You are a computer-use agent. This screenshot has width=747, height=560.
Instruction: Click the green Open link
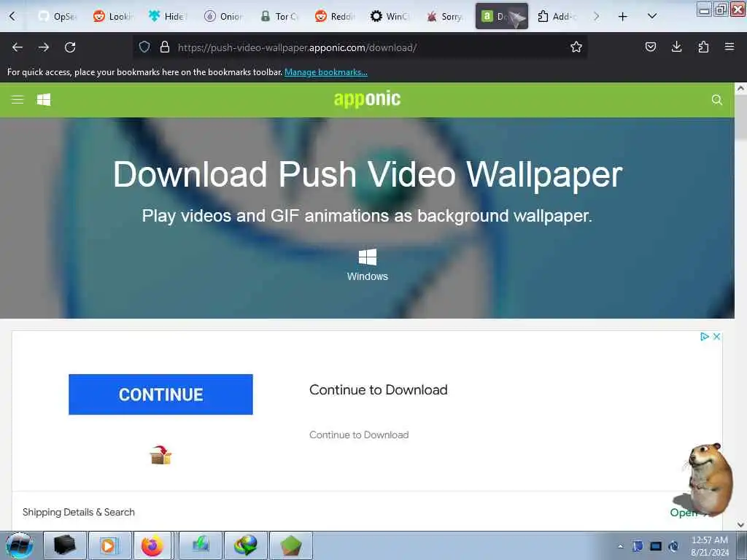[x=683, y=513]
